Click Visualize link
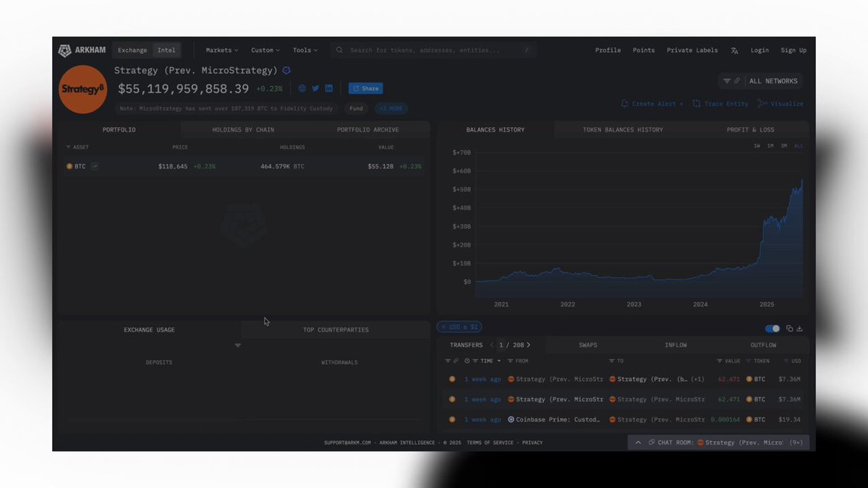 pyautogui.click(x=780, y=103)
